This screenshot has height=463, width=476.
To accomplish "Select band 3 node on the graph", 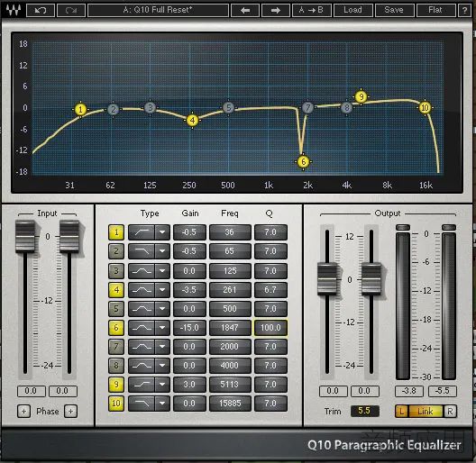I will (x=150, y=107).
